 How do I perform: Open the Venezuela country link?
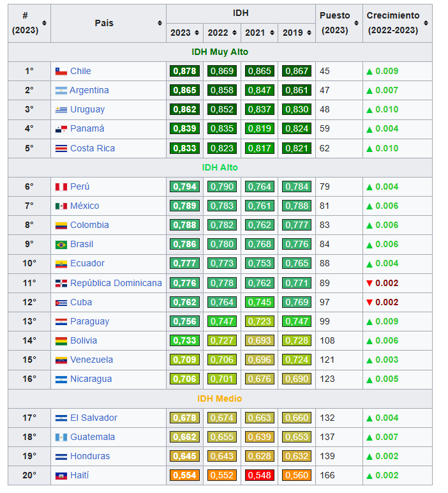(91, 360)
